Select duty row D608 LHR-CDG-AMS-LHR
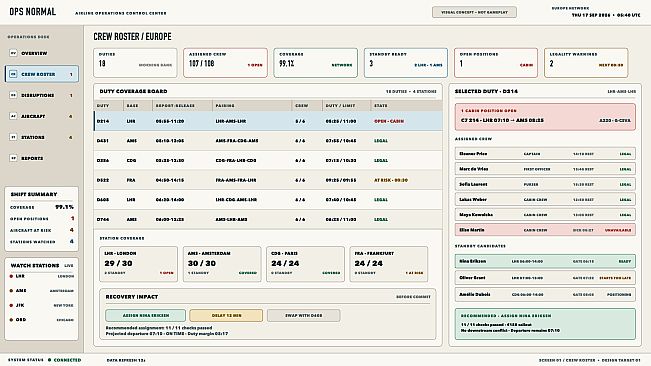The width and height of the screenshot is (651, 366). 268,200
